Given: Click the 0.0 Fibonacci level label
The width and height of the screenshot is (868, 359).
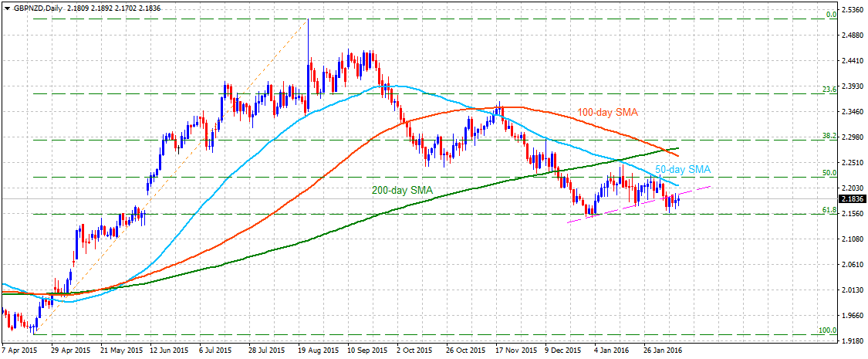Looking at the screenshot, I should 832,15.
